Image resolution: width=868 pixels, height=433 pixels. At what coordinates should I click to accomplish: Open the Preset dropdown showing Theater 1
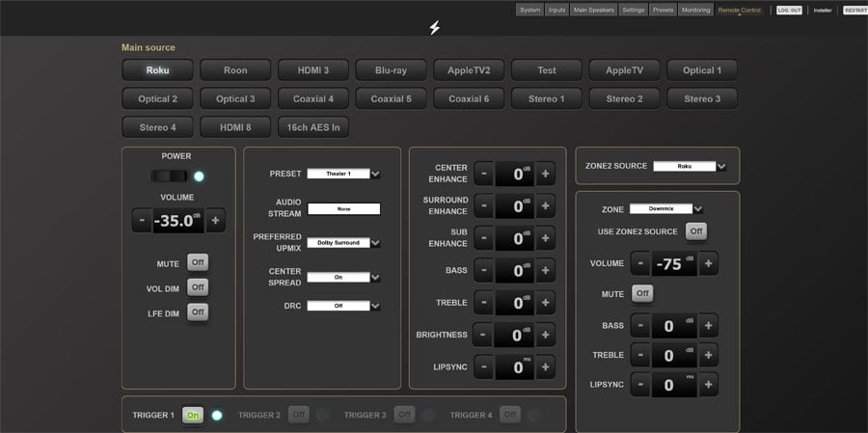pyautogui.click(x=343, y=174)
